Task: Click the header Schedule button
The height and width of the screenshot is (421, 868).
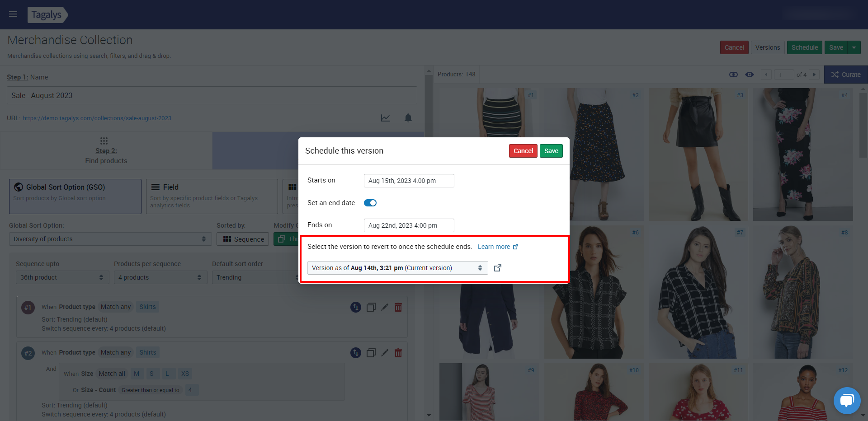Action: point(805,47)
